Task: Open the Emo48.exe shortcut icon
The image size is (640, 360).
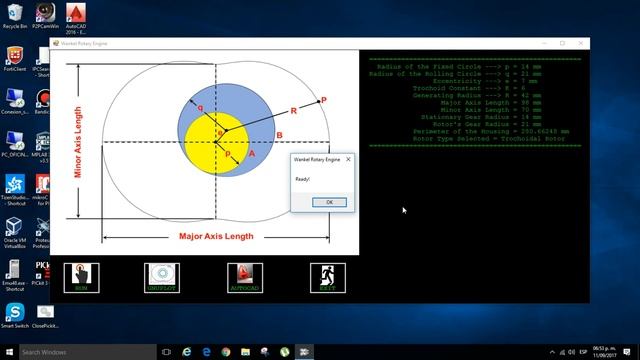Action: tap(15, 275)
